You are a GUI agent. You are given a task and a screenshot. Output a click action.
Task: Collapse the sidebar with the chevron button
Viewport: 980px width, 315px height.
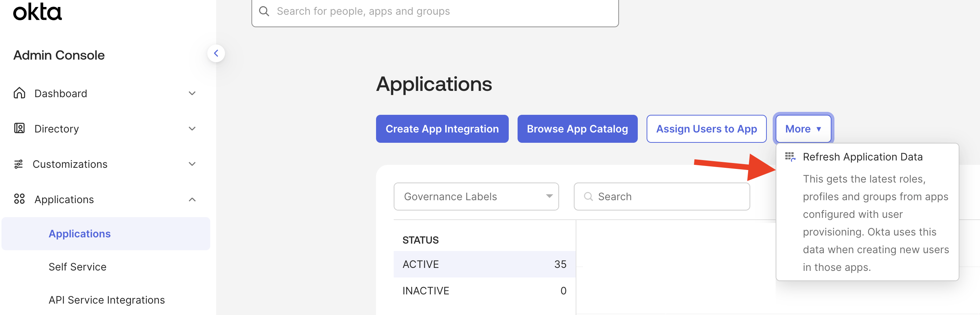[x=216, y=53]
